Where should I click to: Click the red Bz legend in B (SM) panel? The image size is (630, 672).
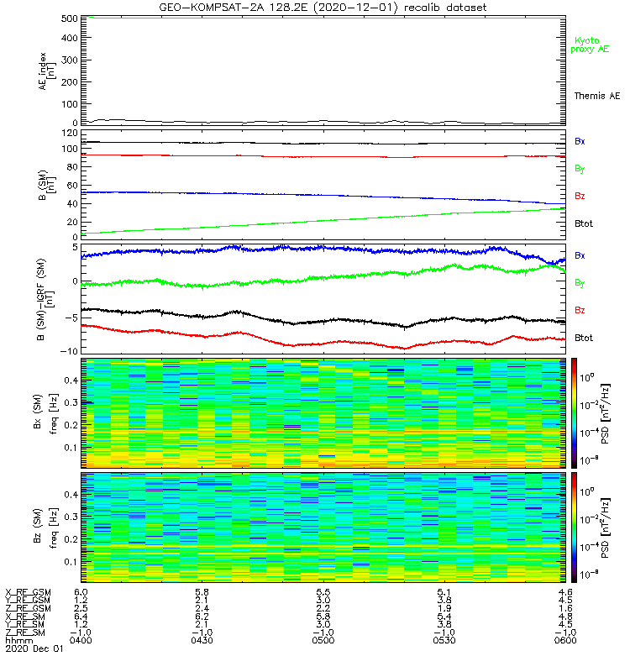click(580, 196)
